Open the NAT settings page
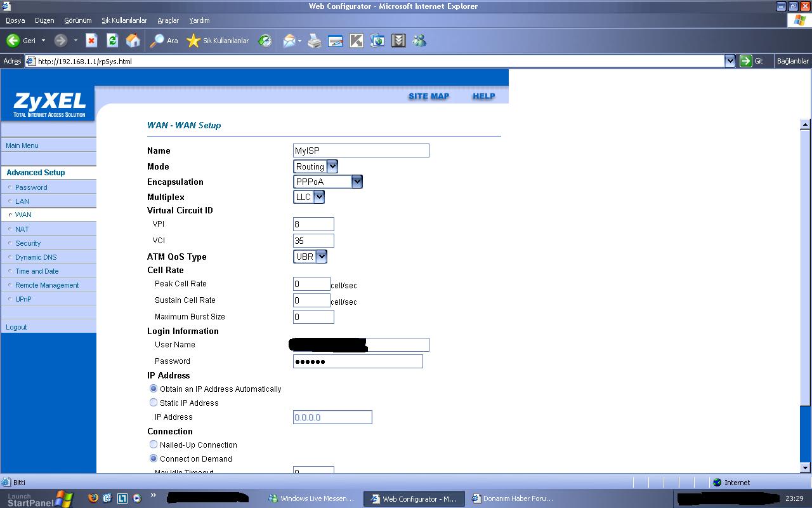This screenshot has height=508, width=812. pyautogui.click(x=22, y=229)
